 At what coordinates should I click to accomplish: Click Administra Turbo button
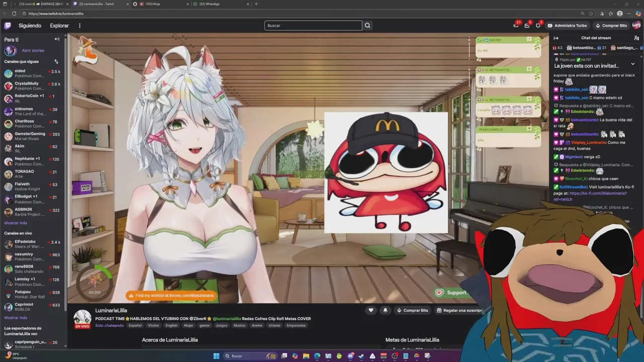pos(567,26)
